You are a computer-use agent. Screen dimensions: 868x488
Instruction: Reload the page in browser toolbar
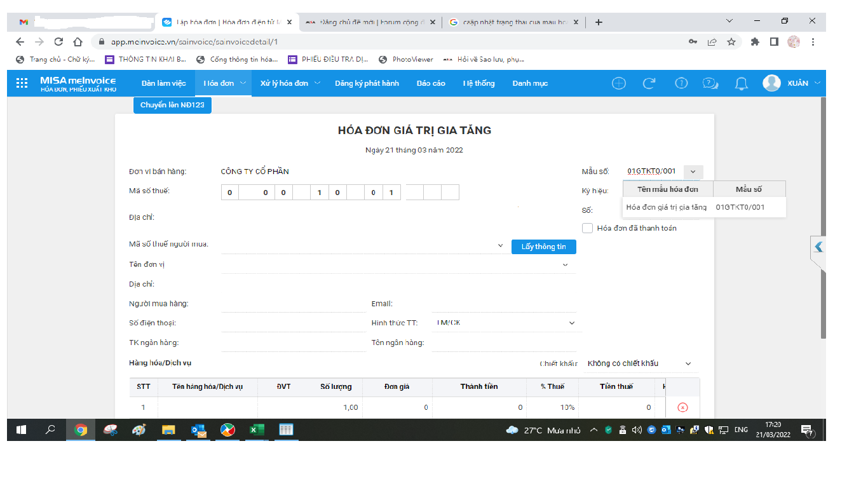point(58,42)
